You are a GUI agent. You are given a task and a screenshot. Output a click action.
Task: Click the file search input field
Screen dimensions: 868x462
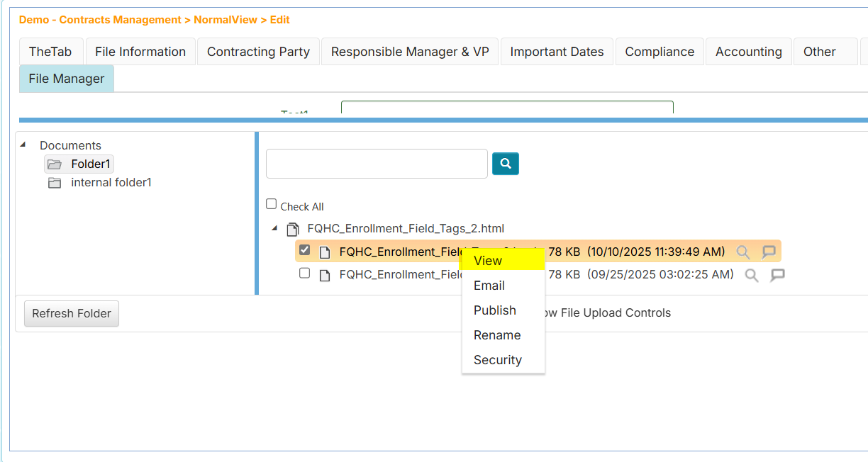coord(377,164)
